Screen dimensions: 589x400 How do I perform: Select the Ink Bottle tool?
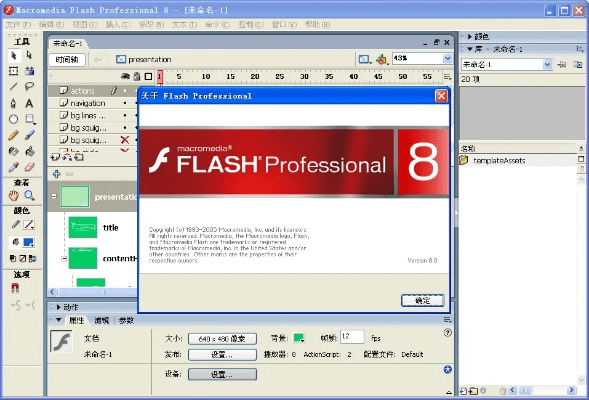(14, 151)
